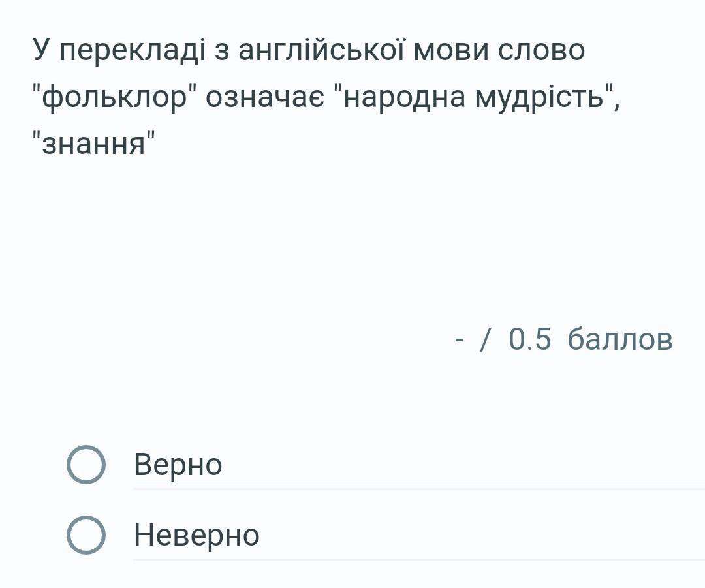
Task: Click the "Неверно" answer label text
Action: (196, 535)
